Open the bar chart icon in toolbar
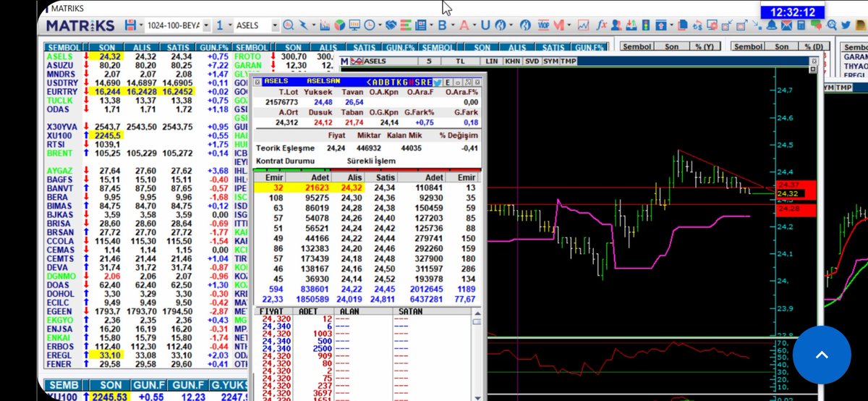868x401 pixels. point(325,25)
